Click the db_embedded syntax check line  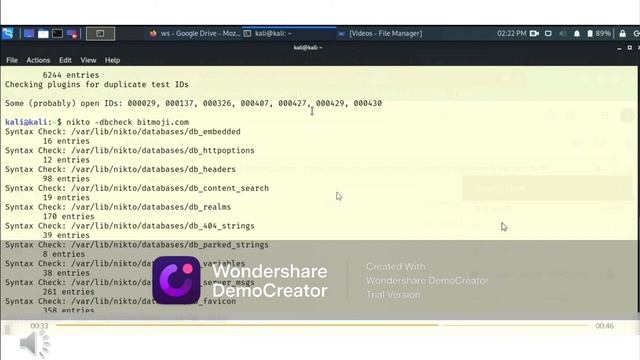click(x=123, y=131)
